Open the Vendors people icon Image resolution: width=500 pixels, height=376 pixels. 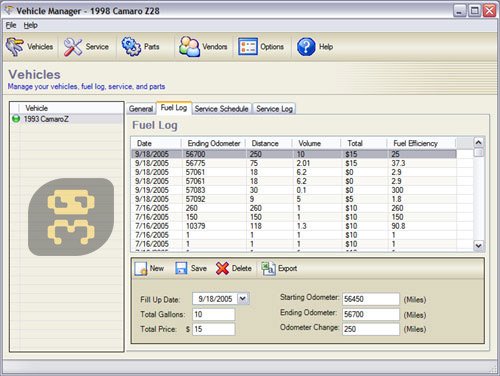click(189, 46)
